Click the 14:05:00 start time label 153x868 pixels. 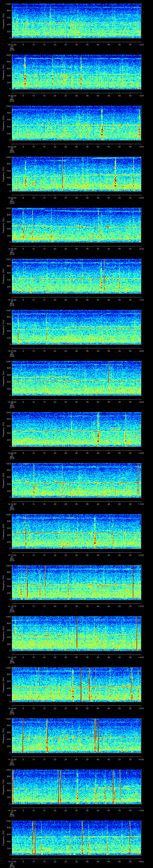pyautogui.click(x=12, y=249)
